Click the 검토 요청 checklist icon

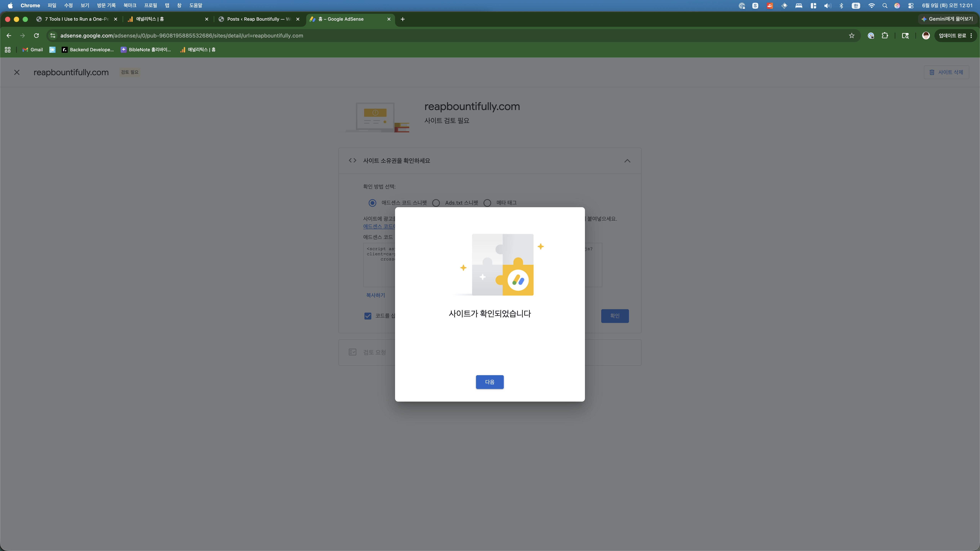352,352
